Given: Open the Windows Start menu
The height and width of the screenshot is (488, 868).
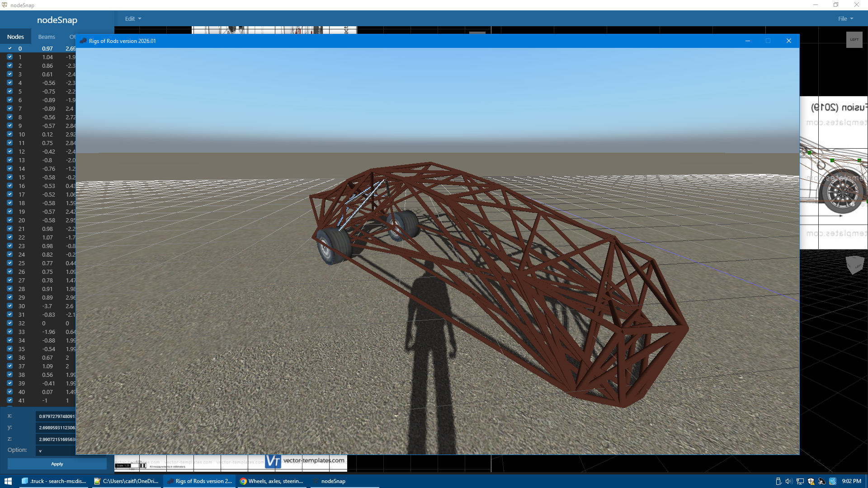Looking at the screenshot, I should click(8, 481).
